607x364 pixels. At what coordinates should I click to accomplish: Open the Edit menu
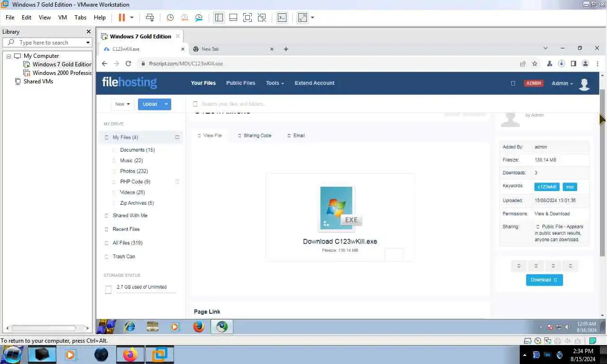(x=27, y=18)
